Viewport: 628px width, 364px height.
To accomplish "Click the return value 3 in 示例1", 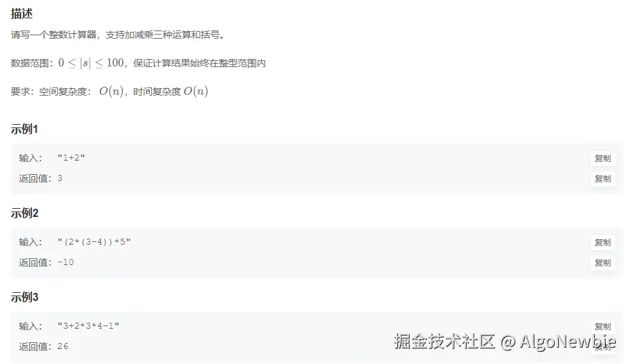I will (60, 178).
